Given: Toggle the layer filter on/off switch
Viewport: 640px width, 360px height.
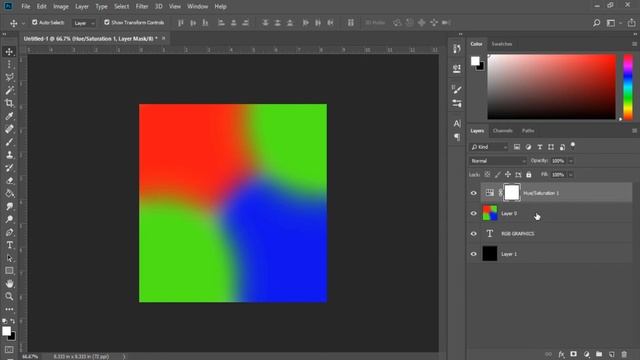Looking at the screenshot, I should [573, 145].
